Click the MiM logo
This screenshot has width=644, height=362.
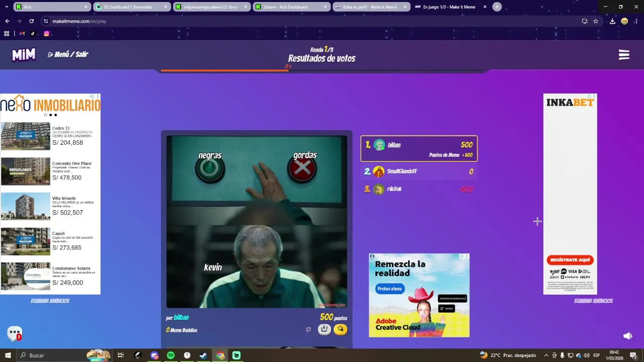[x=24, y=55]
